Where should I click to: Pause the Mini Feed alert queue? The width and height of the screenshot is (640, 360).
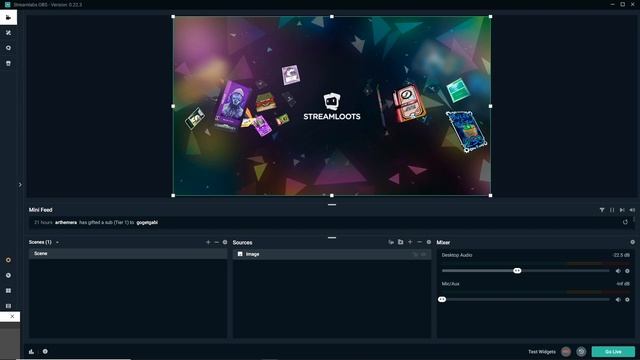(x=612, y=210)
